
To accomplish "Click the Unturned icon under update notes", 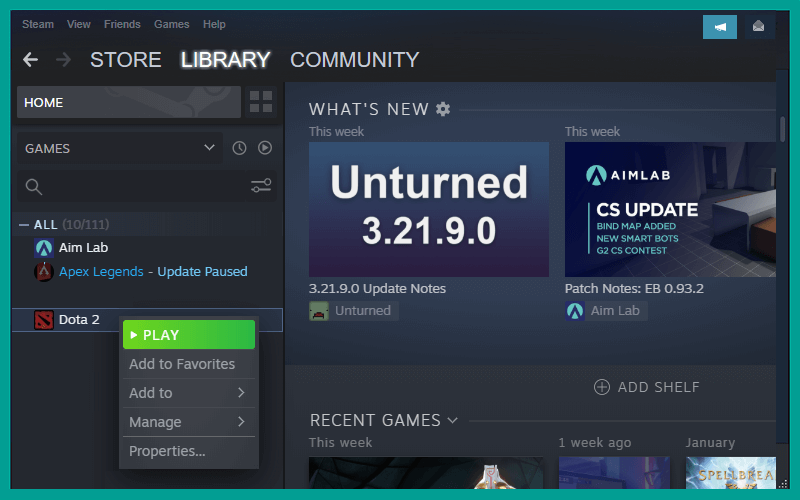I will [x=319, y=311].
